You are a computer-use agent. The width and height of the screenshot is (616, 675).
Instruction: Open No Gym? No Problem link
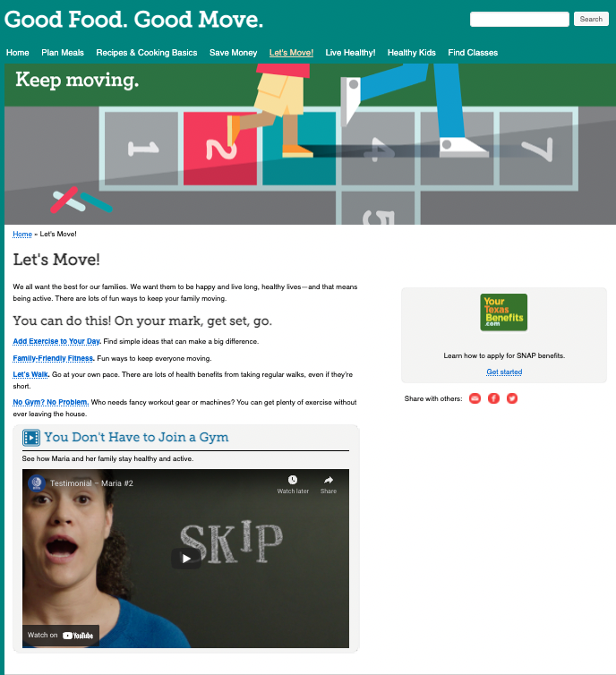click(51, 402)
